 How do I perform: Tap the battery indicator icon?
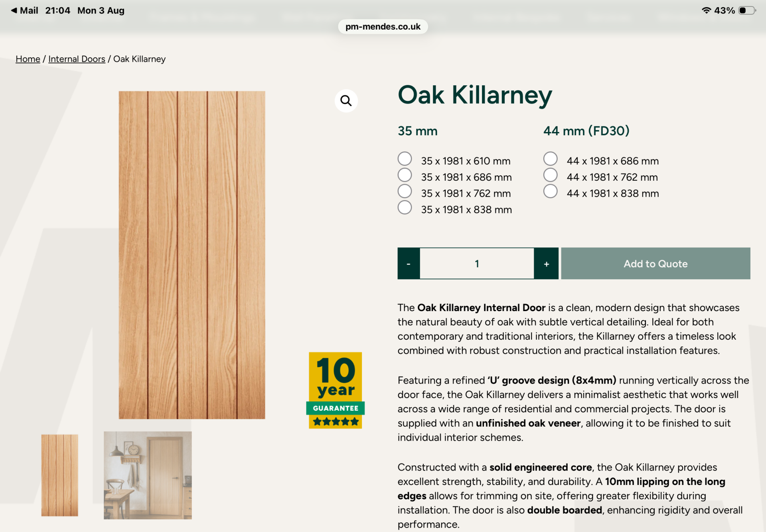(x=747, y=10)
